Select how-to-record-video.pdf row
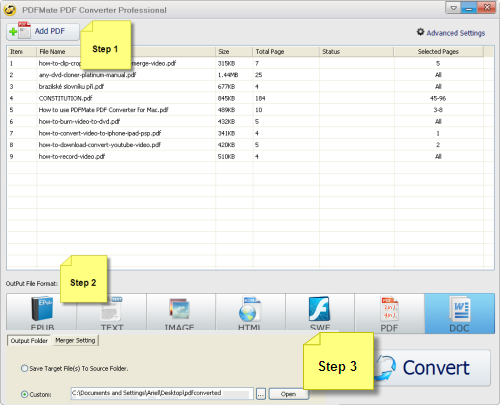This screenshot has height=405, width=500. pos(250,157)
